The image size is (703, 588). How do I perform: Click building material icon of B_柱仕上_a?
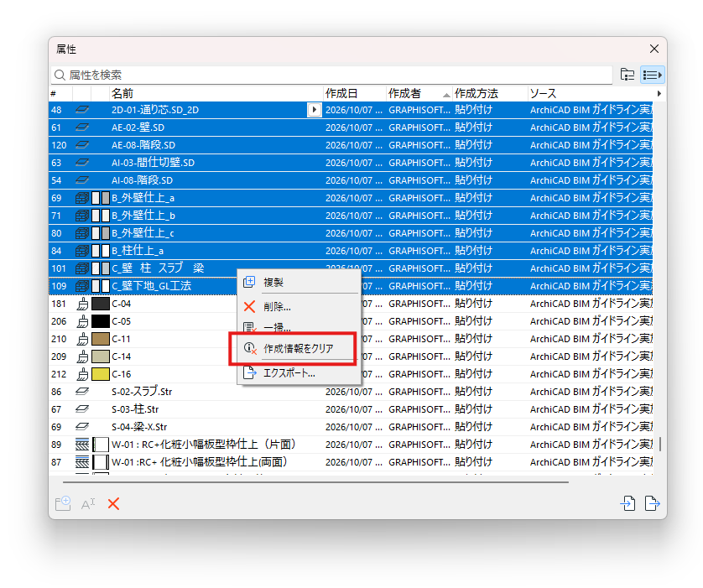82,251
